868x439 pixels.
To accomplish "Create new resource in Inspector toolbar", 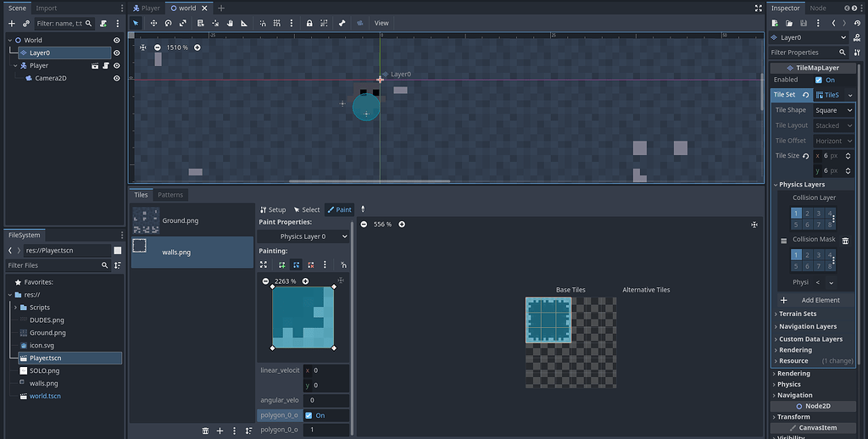I will pos(775,23).
